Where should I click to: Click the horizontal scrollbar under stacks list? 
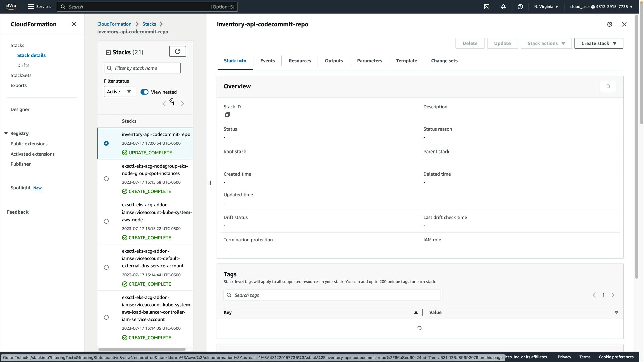(x=142, y=349)
